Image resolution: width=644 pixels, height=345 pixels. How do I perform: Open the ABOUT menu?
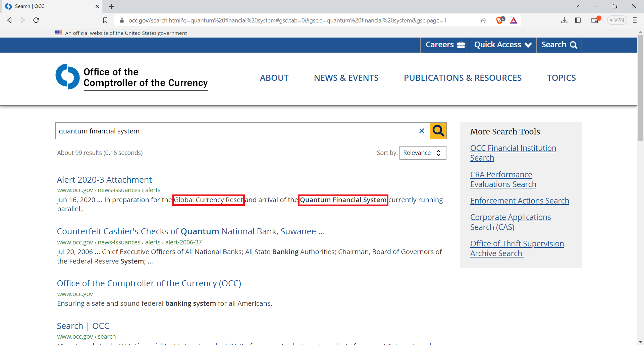click(274, 78)
